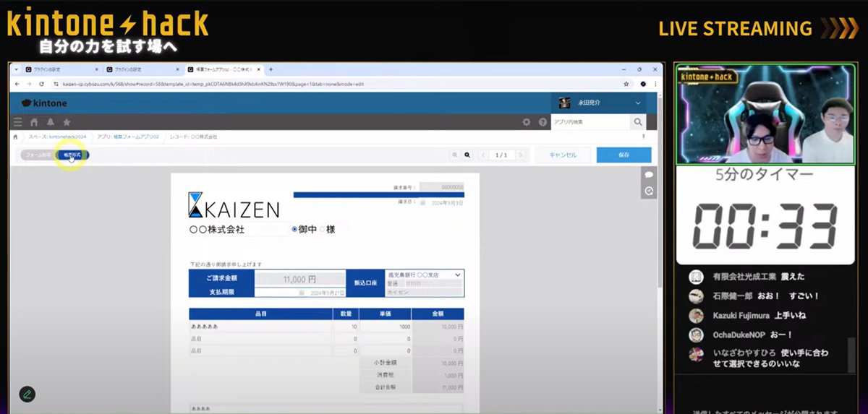The image size is (868, 414).
Task: Open the settings gear icon
Action: point(527,122)
